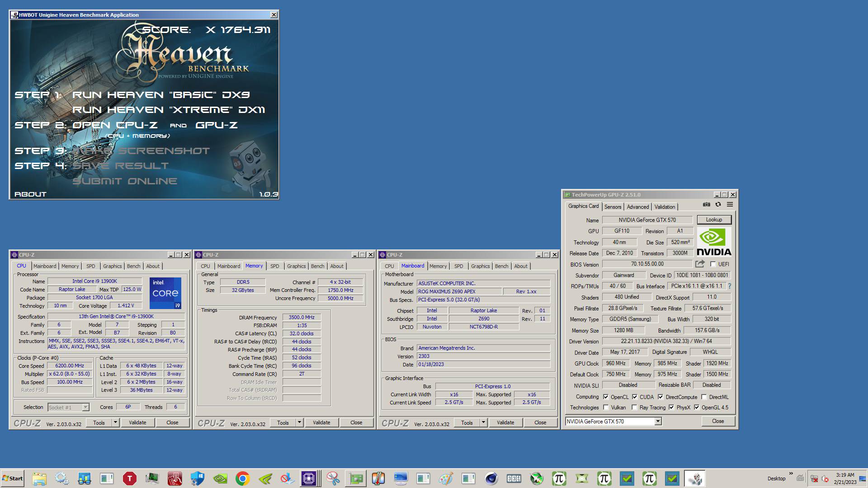
Task: Expand Tools dropdown arrow in CPU-Z Memory window
Action: (299, 423)
